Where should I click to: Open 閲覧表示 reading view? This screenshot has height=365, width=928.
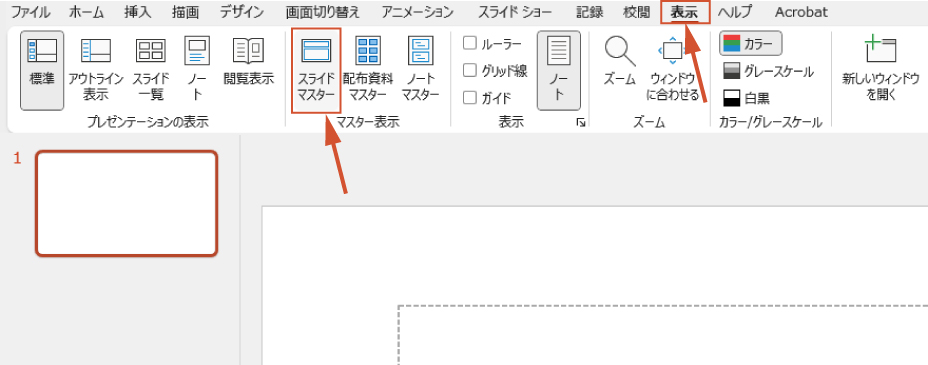249,62
